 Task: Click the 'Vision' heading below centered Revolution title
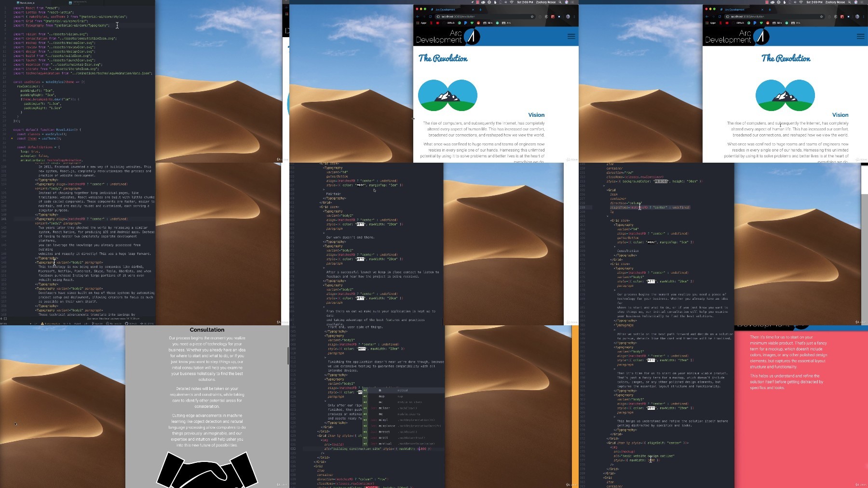[840, 115]
